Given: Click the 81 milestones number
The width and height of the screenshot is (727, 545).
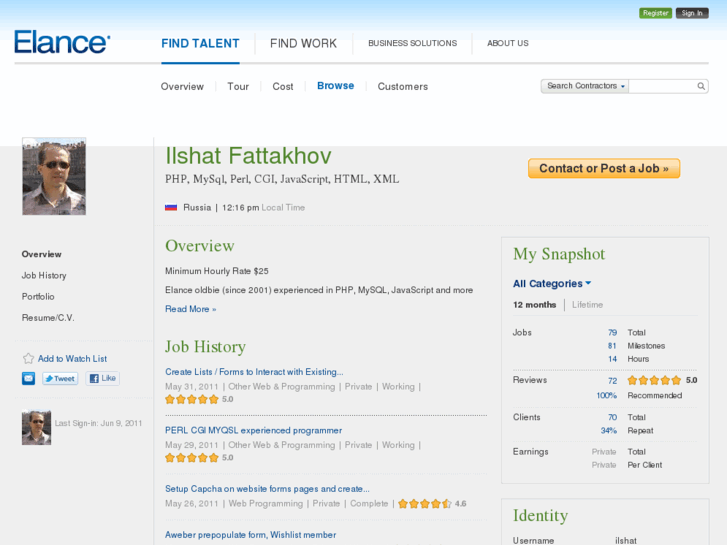Looking at the screenshot, I should 612,346.
